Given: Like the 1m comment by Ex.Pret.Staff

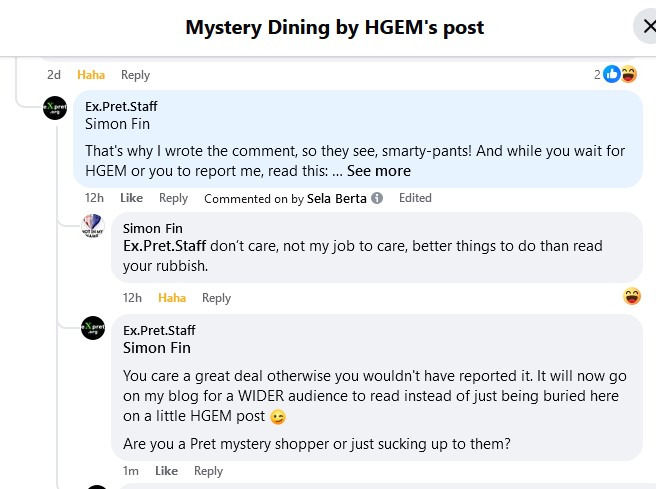Looking at the screenshot, I should coord(166,471).
